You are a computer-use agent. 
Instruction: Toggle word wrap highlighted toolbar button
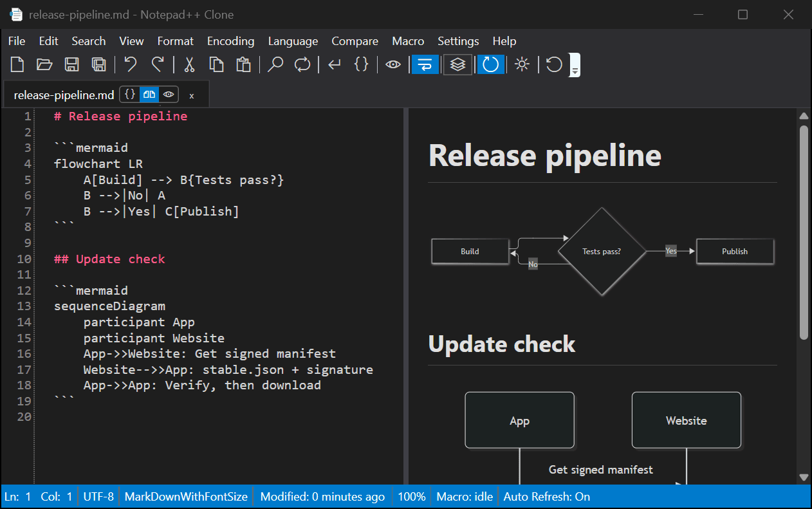point(425,64)
